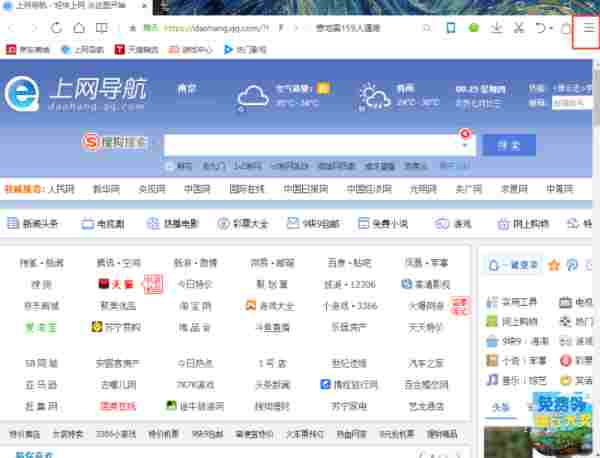This screenshot has width=600, height=458.
Task: Open the red T Tmall bookmark
Action: [x=137, y=49]
